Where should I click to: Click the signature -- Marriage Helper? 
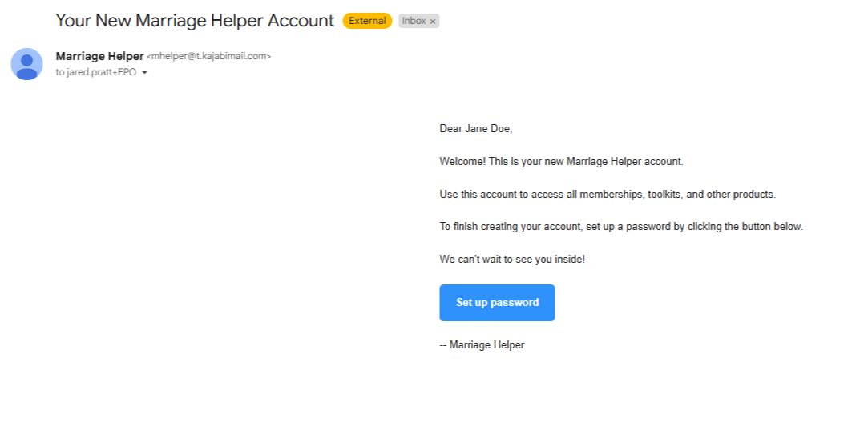click(x=482, y=345)
